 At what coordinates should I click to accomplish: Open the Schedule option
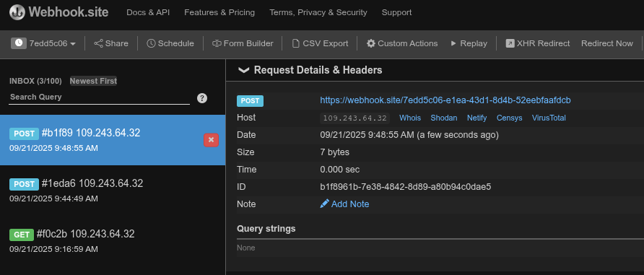pos(170,43)
